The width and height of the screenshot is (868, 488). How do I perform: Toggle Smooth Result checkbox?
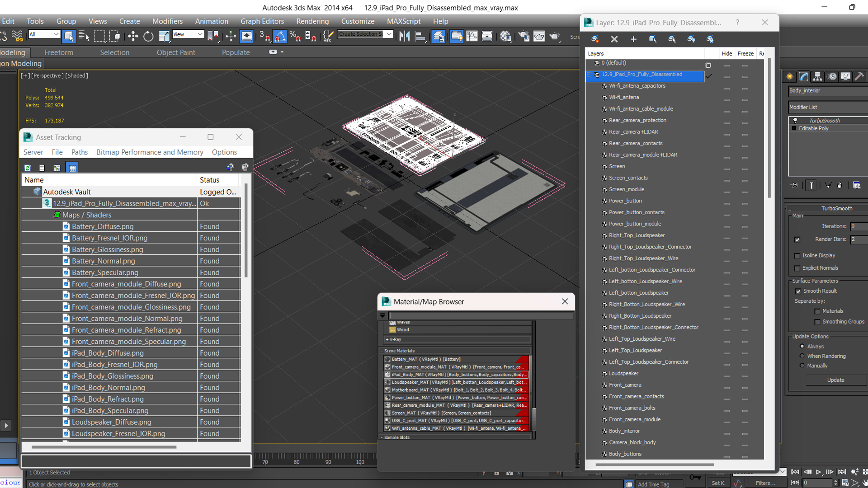click(x=798, y=291)
